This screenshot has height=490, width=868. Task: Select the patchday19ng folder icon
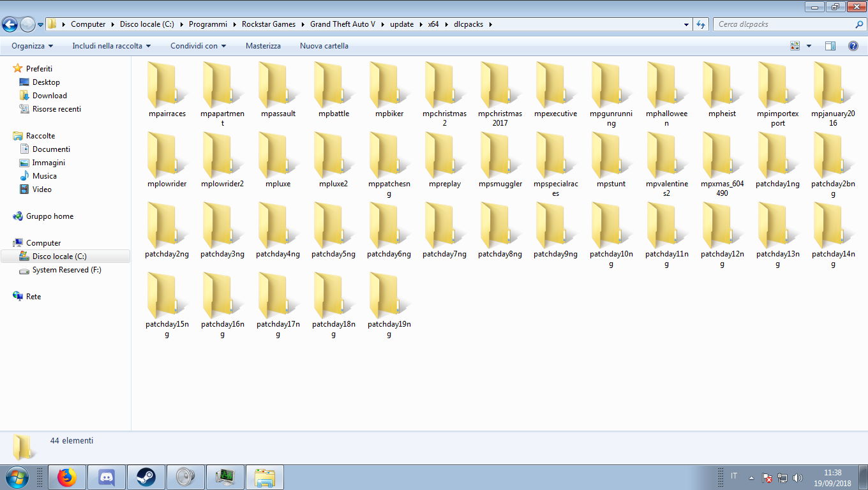389,296
